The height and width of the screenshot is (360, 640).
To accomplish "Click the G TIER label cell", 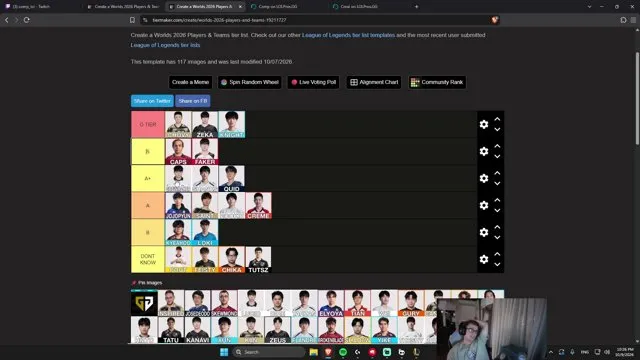I will coord(148,124).
